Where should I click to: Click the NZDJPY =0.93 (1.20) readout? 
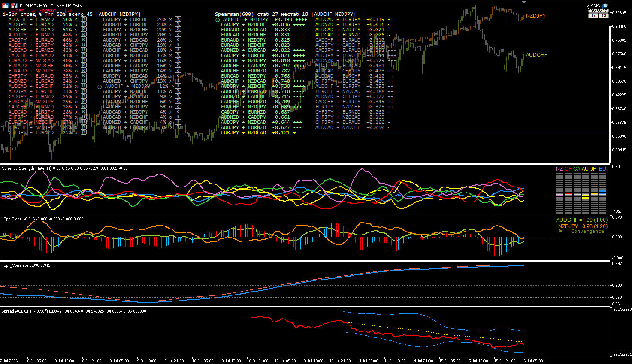pos(583,226)
